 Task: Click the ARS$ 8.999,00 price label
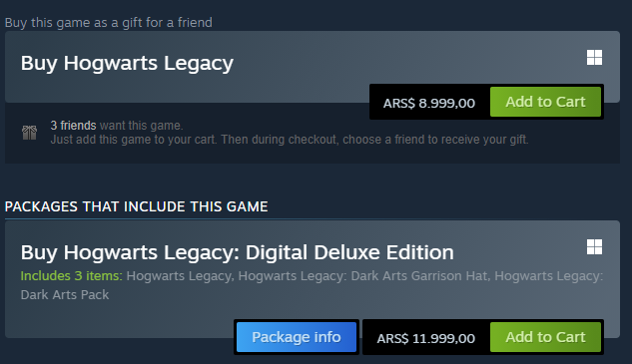[429, 103]
